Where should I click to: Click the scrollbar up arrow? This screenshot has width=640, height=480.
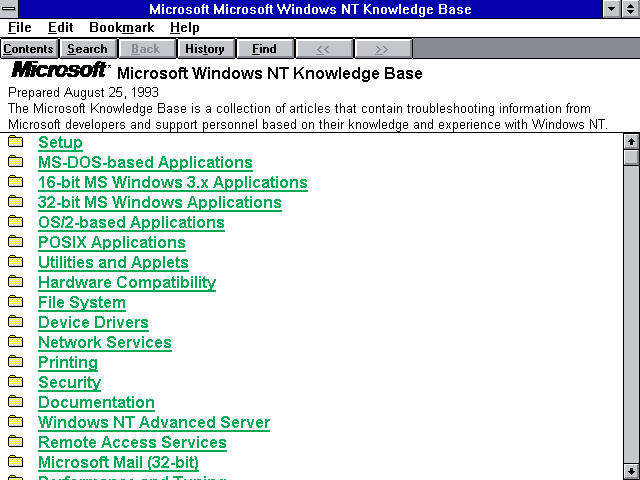point(631,142)
